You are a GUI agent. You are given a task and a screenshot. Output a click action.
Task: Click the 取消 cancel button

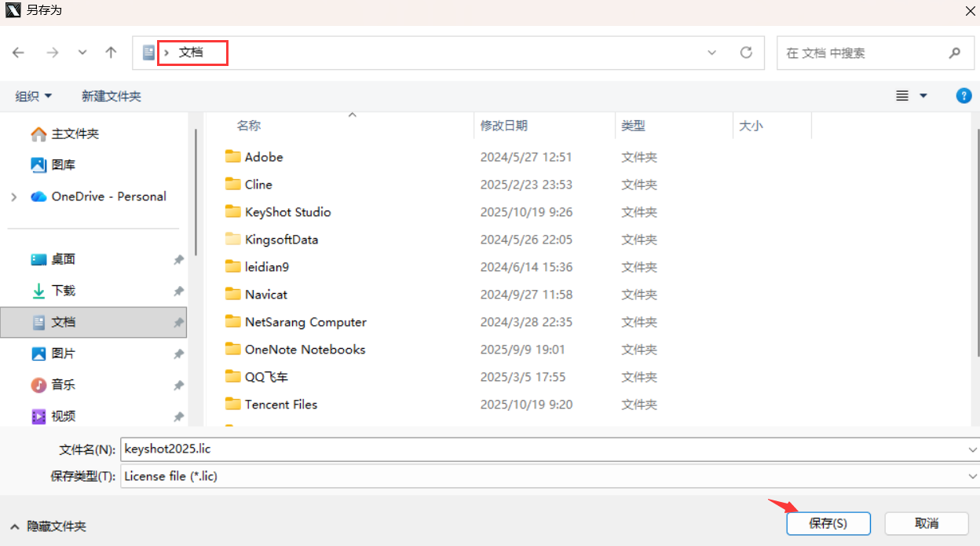coord(926,523)
